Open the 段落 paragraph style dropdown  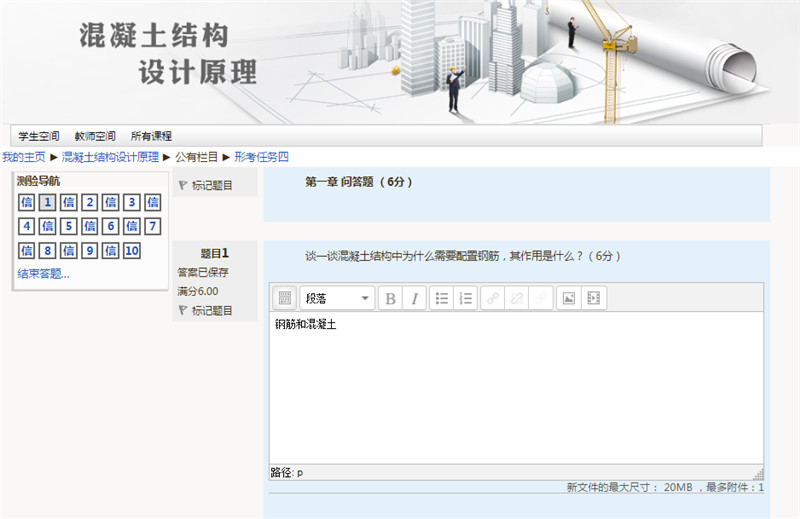point(337,298)
